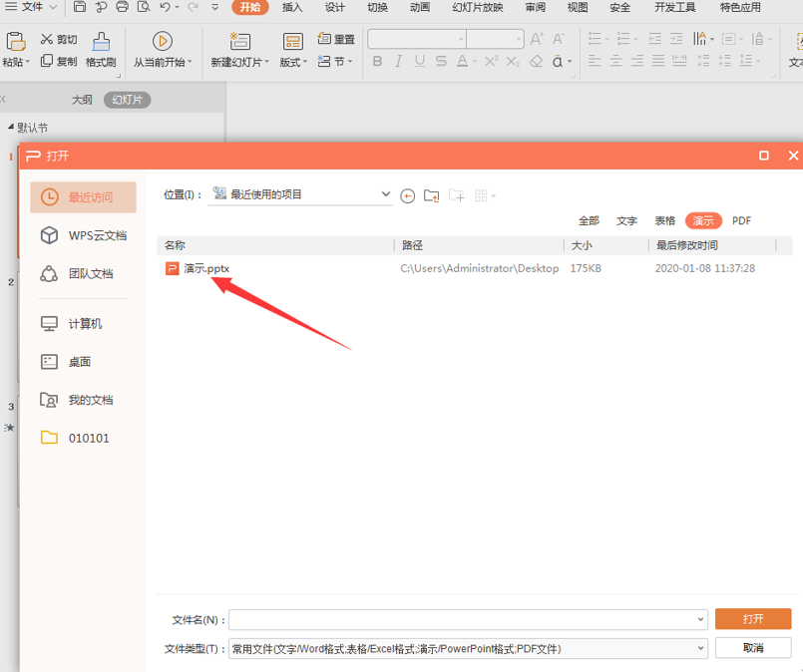Image resolution: width=803 pixels, height=672 pixels.
Task: Open the quick access customize dropdown
Action: pyautogui.click(x=215, y=7)
